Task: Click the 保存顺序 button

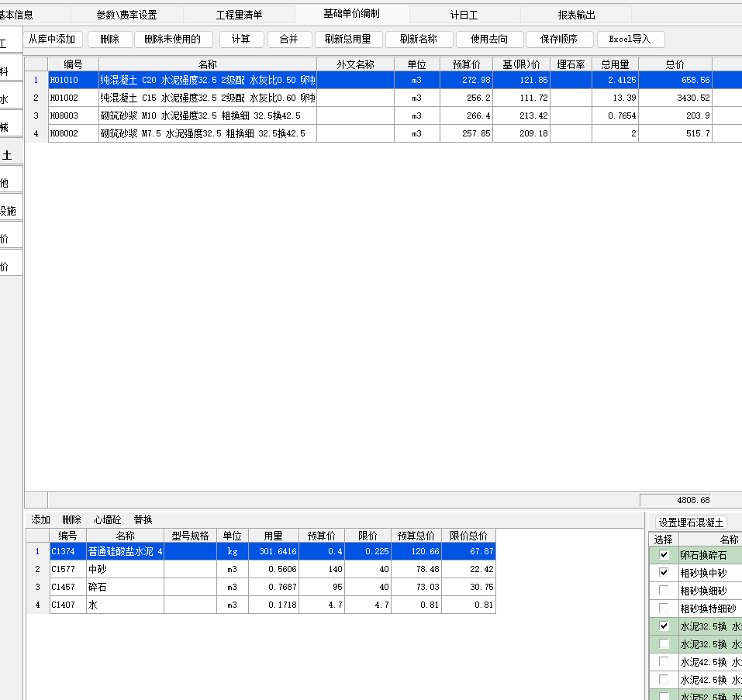Action: click(560, 40)
